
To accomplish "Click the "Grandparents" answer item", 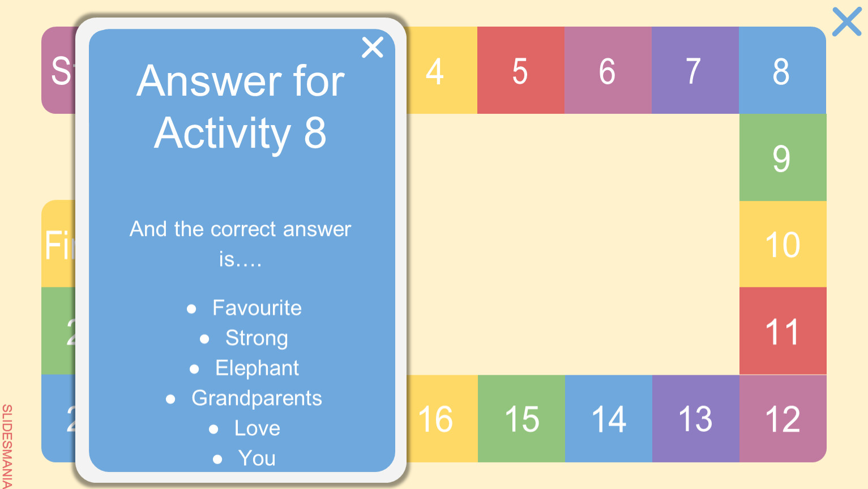I will coord(256,398).
